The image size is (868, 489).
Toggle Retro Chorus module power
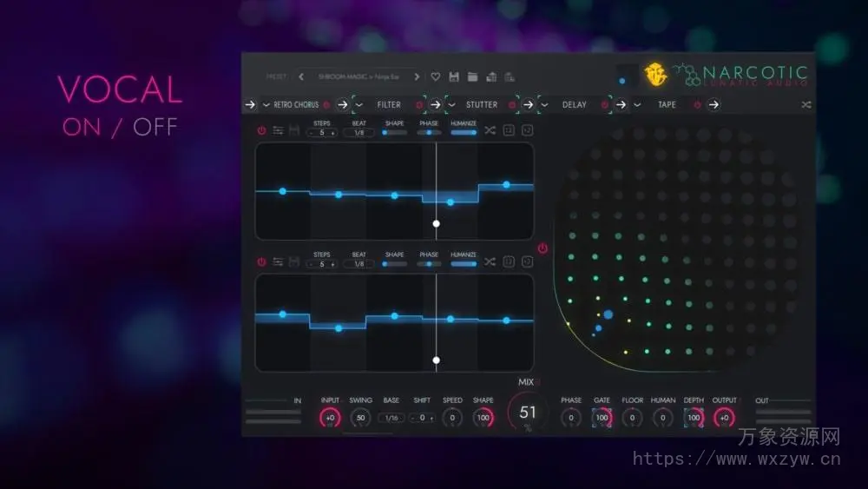(326, 105)
